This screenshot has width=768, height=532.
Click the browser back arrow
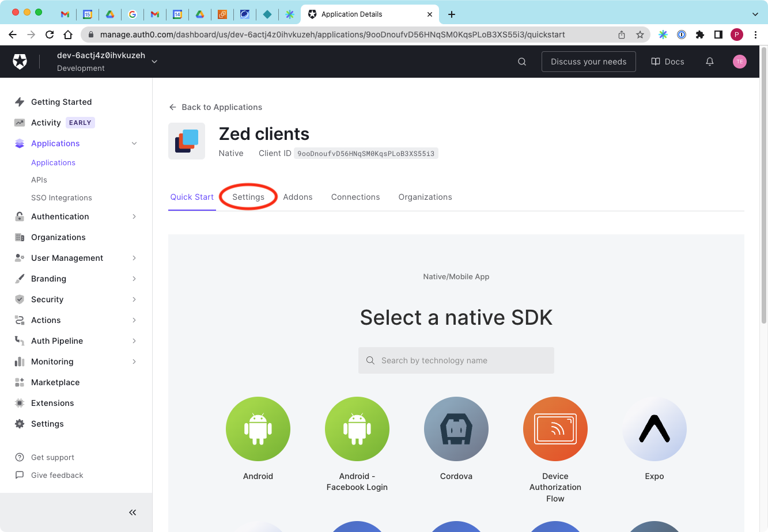click(13, 35)
